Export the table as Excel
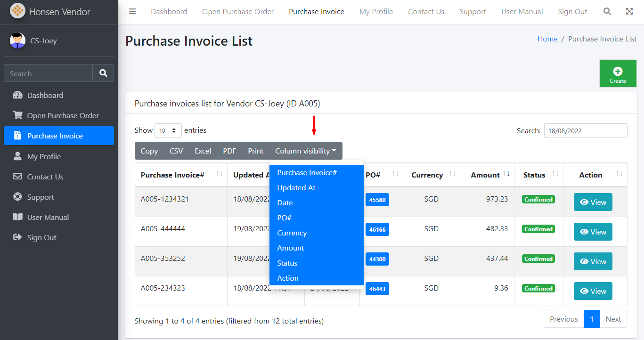 click(x=203, y=151)
